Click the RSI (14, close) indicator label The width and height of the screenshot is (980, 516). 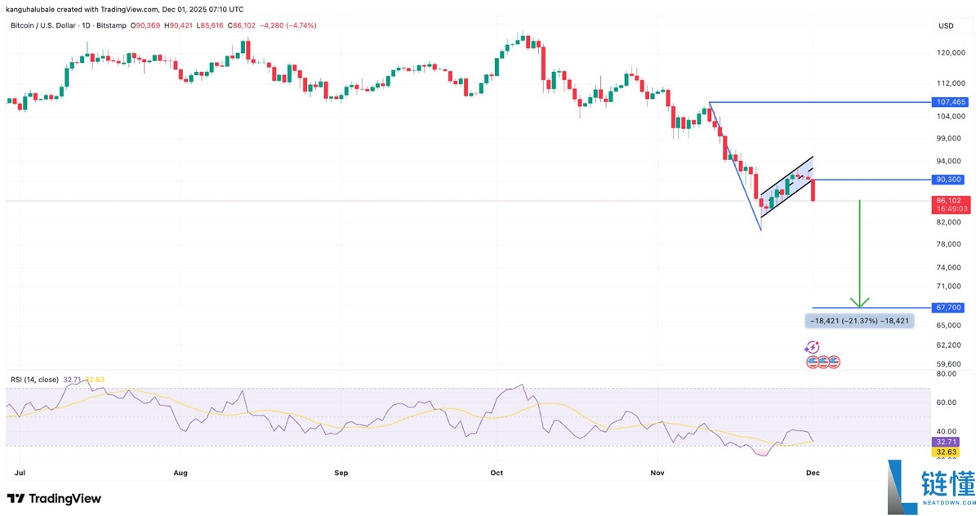click(x=37, y=379)
